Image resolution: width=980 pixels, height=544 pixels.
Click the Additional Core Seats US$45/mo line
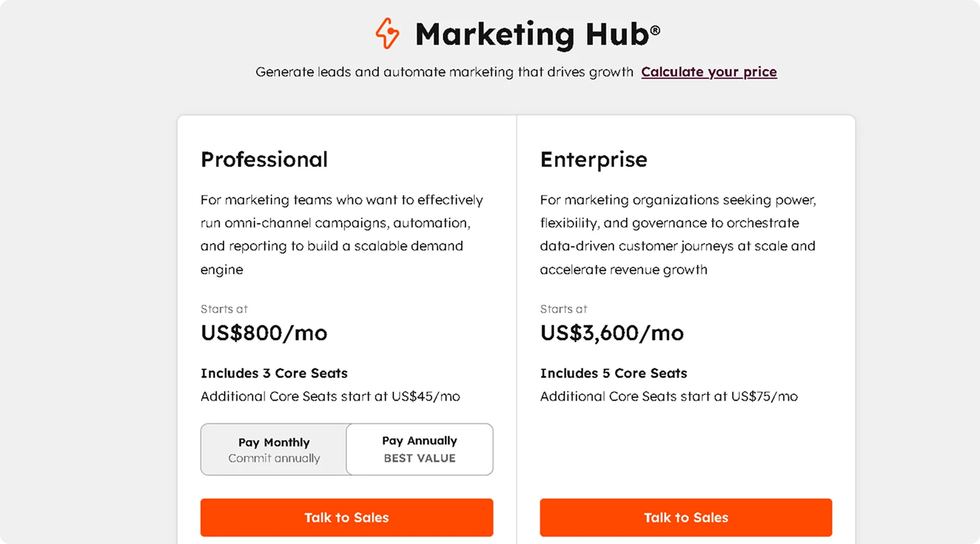[x=330, y=396]
